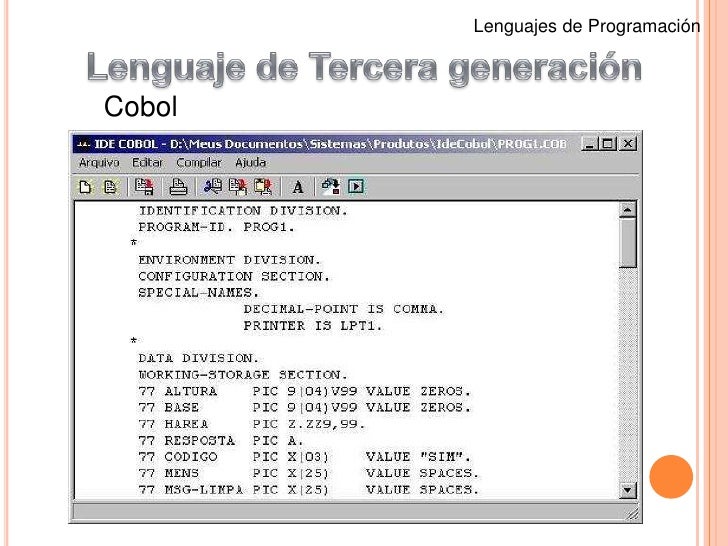Copy selection with the copy icon
This screenshot has width=728, height=546.
point(238,186)
